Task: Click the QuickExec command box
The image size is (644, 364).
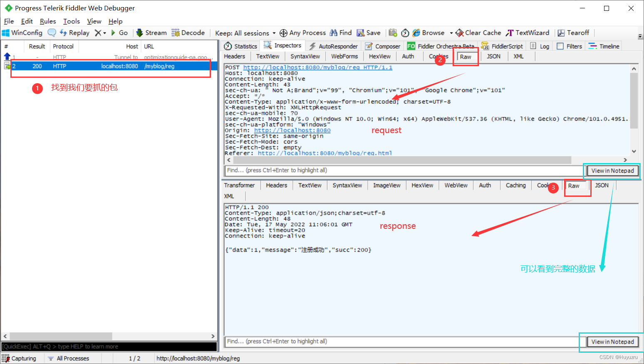Action: 109,347
